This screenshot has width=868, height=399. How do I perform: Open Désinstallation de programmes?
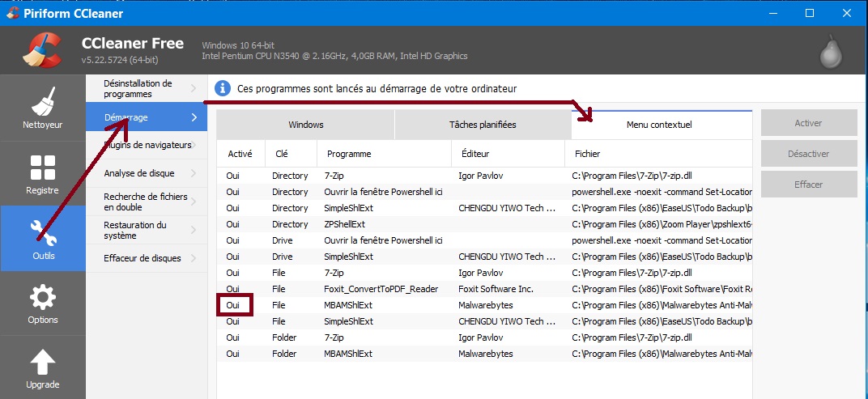tap(147, 88)
